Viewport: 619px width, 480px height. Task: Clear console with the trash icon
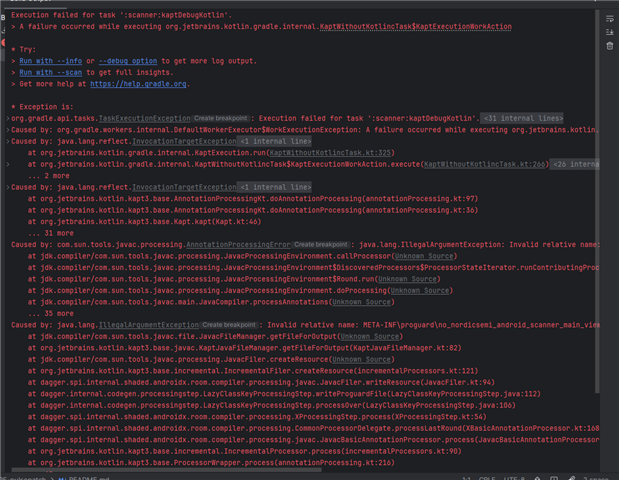click(x=610, y=46)
